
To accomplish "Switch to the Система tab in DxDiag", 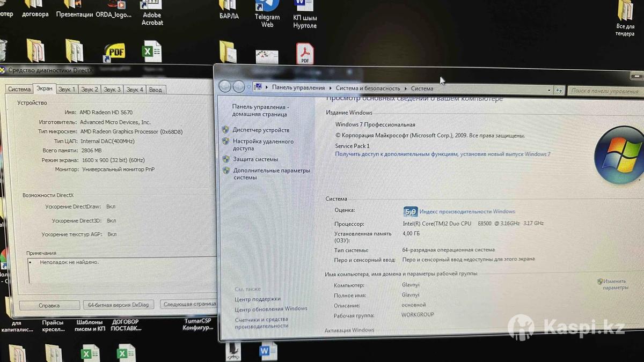I will click(x=19, y=89).
